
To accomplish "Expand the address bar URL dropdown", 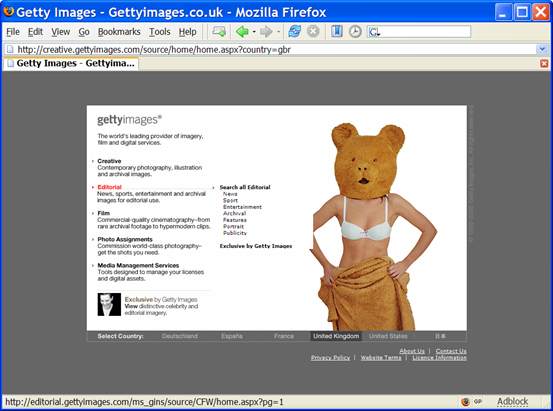I will 542,49.
